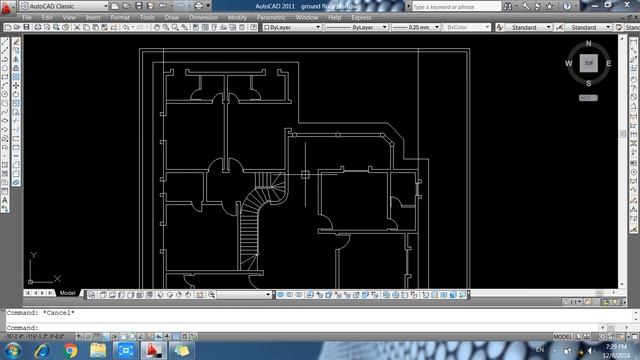Click Plot icon in Standard toolbar
This screenshot has width=640, height=360.
38,27
